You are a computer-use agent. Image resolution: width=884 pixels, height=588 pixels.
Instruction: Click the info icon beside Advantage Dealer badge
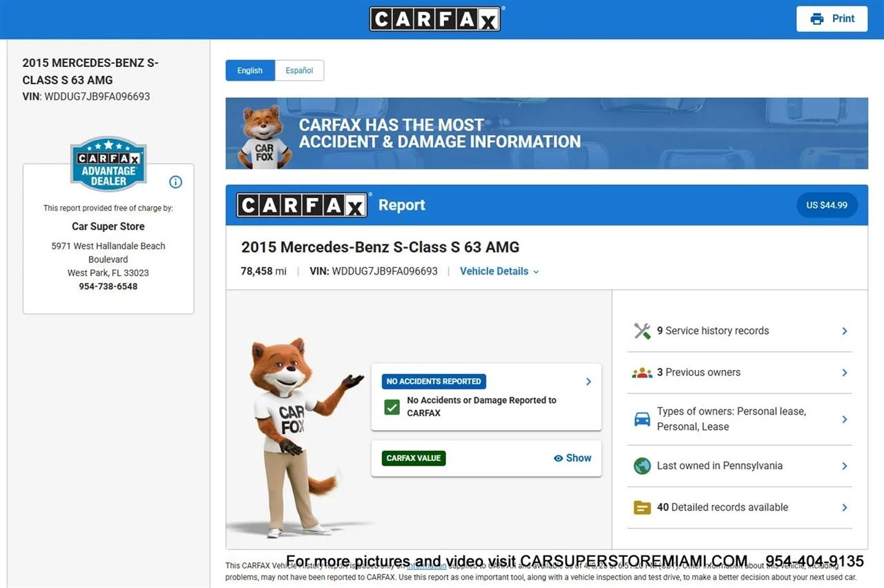175,182
